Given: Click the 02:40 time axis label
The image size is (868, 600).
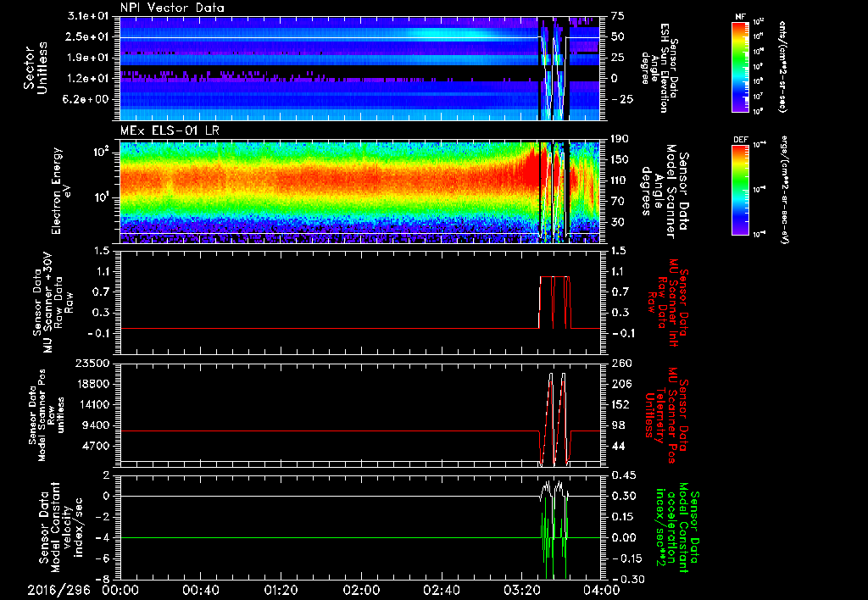Looking at the screenshot, I should (x=442, y=590).
